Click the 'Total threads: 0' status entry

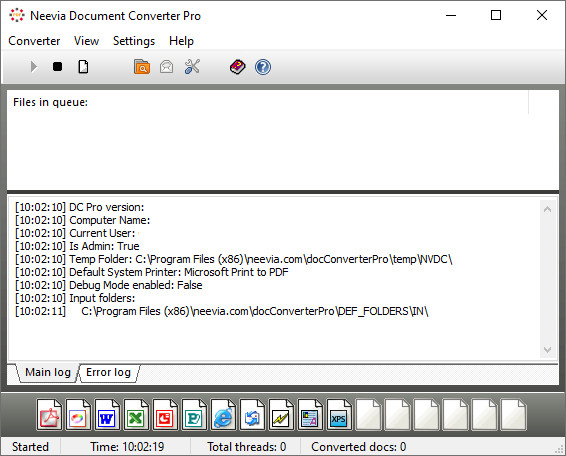pyautogui.click(x=247, y=447)
